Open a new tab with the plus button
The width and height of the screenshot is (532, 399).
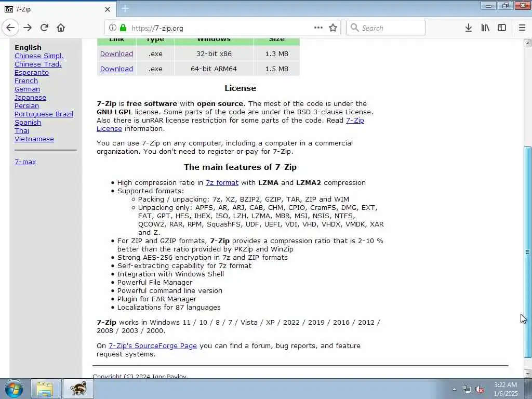click(125, 9)
